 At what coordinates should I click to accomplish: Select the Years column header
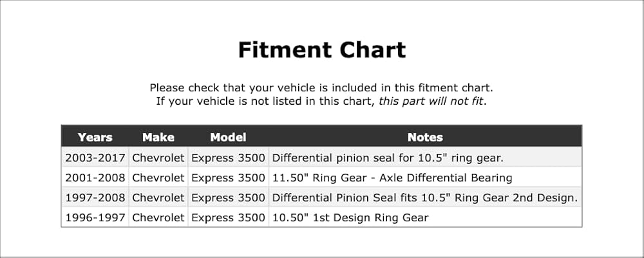point(95,138)
